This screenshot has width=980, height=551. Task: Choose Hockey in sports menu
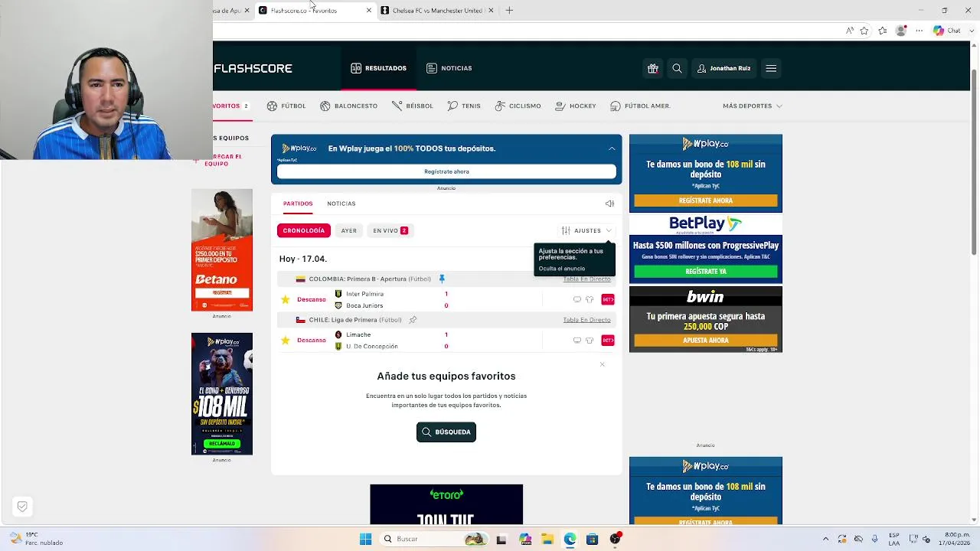click(x=575, y=106)
